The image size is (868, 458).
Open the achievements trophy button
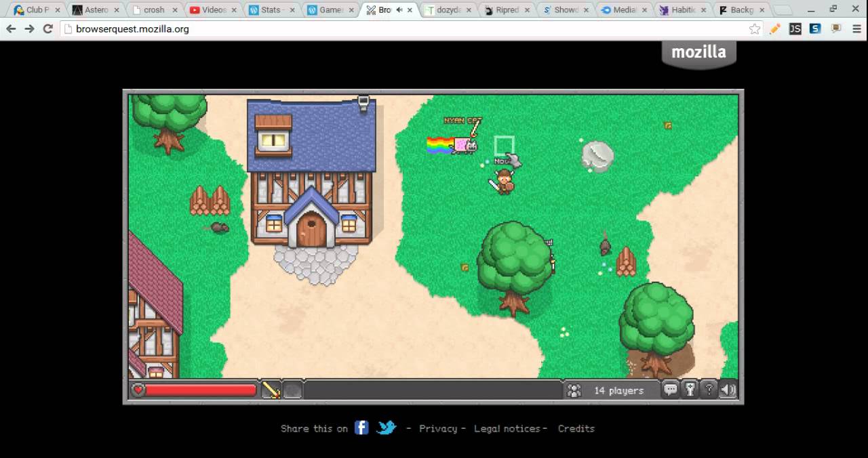(x=690, y=390)
